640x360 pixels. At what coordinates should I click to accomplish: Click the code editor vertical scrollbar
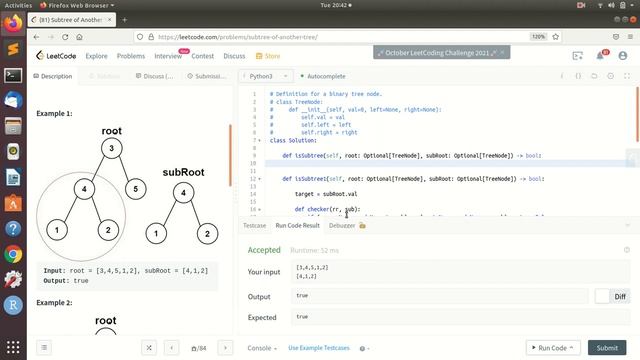click(x=637, y=114)
